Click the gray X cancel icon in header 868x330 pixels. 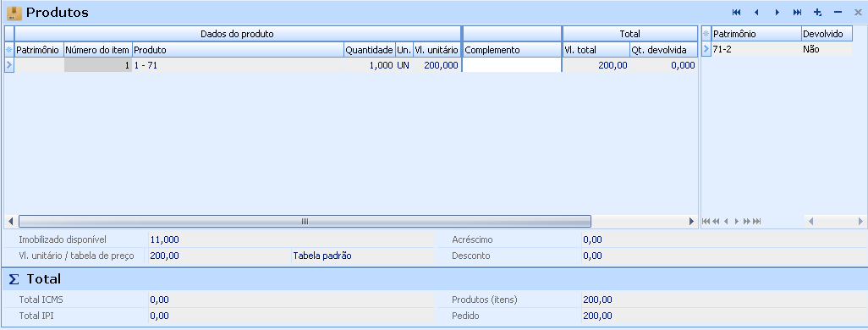pyautogui.click(x=858, y=12)
